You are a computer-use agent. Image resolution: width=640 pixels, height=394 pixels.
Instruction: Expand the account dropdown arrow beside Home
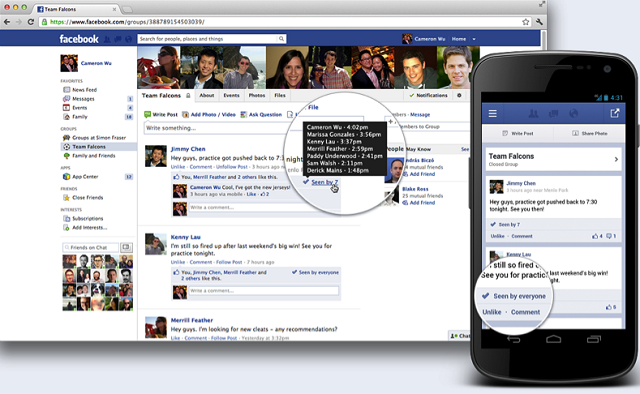point(474,39)
